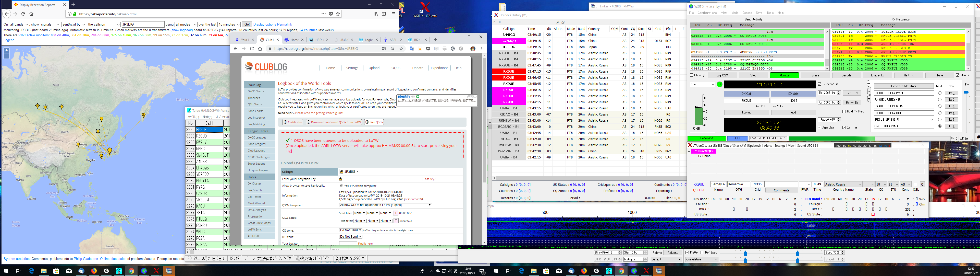Click Download confirmed QSOs from LoTW
Screen dimensions: 980x276
(333, 122)
